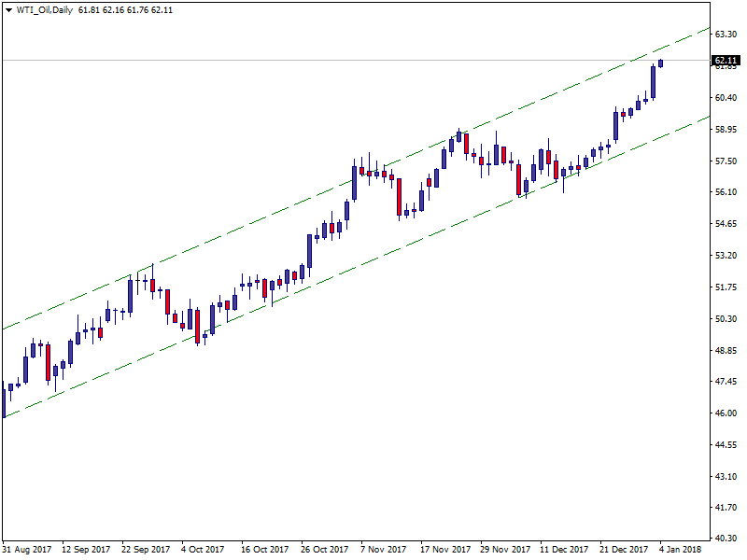Click the 31 Aug 2017 date label
The image size is (747, 560).
[x=27, y=550]
